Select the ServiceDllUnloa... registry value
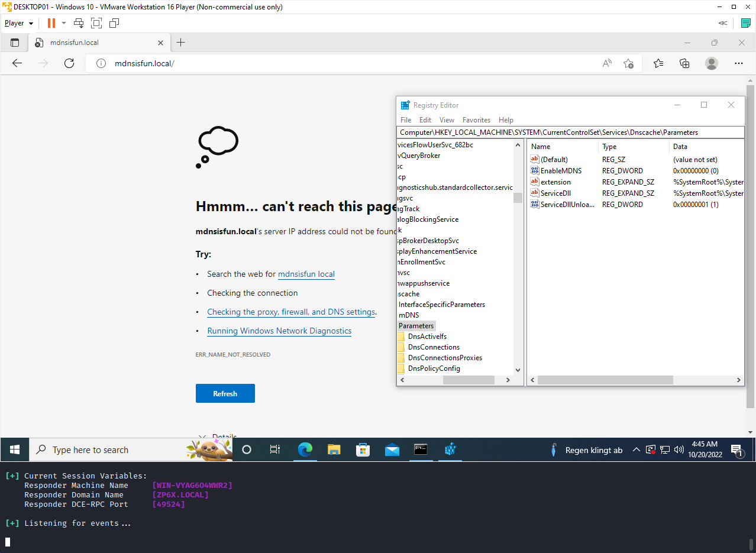This screenshot has height=553, width=756. coord(567,204)
